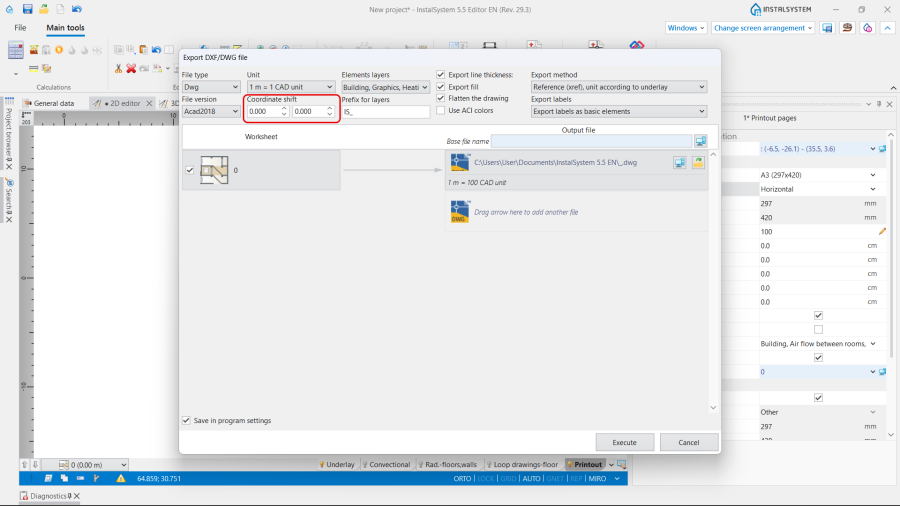Toggle the Export line thickness checkbox

(x=440, y=75)
